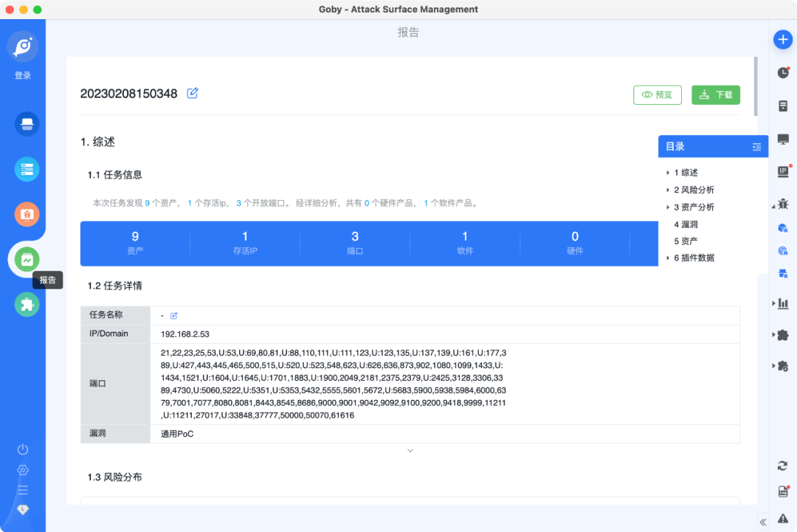The image size is (797, 532).
Task: Go to '4 漏洞' section
Action: pos(686,224)
